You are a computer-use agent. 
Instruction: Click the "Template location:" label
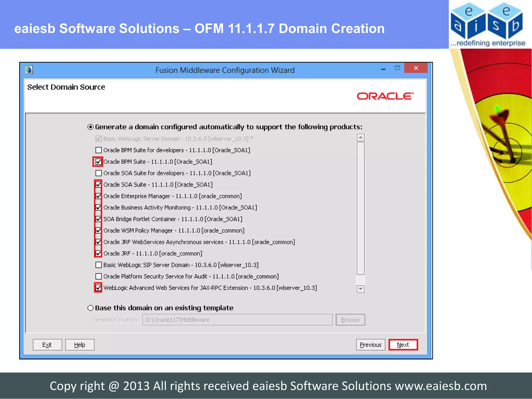click(116, 320)
